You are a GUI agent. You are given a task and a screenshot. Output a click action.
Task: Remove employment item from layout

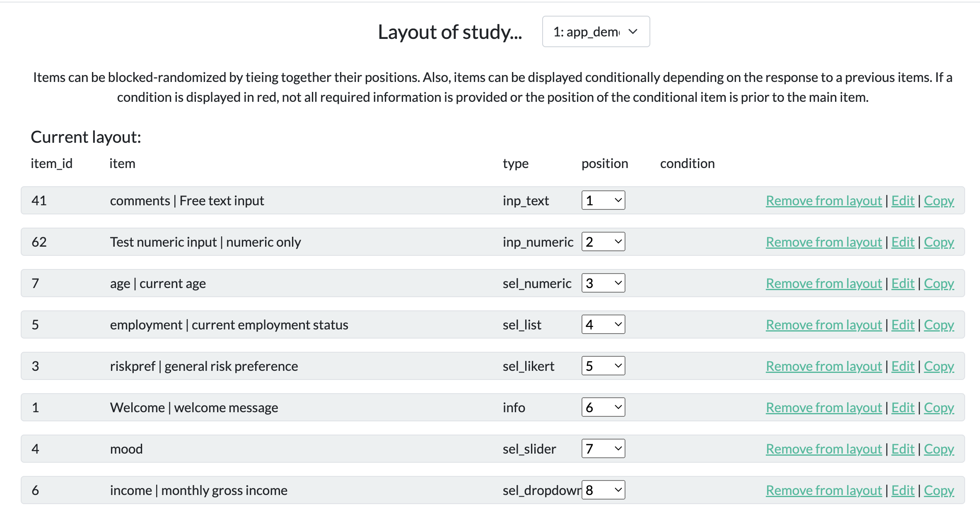tap(824, 325)
